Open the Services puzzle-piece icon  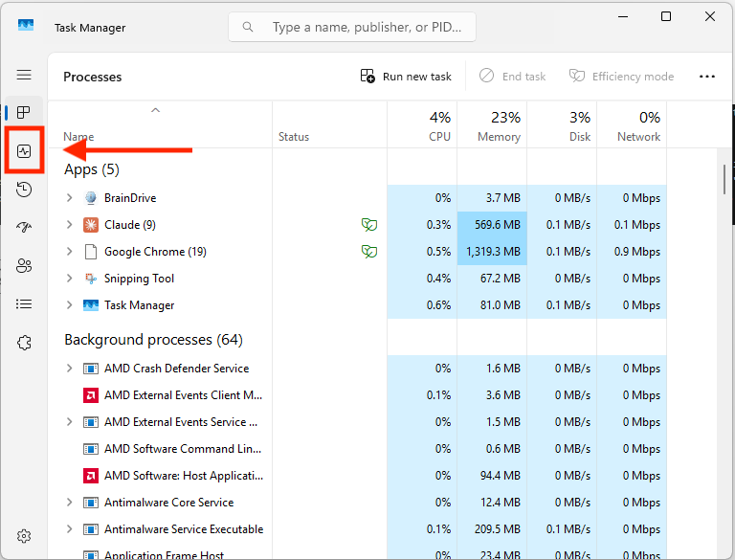pyautogui.click(x=24, y=343)
